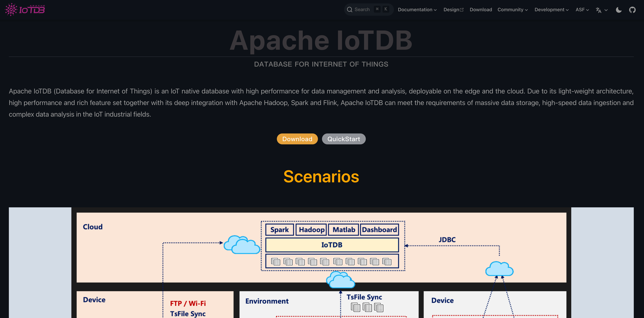Click the cloud icon left of IoTDB box

(x=242, y=245)
